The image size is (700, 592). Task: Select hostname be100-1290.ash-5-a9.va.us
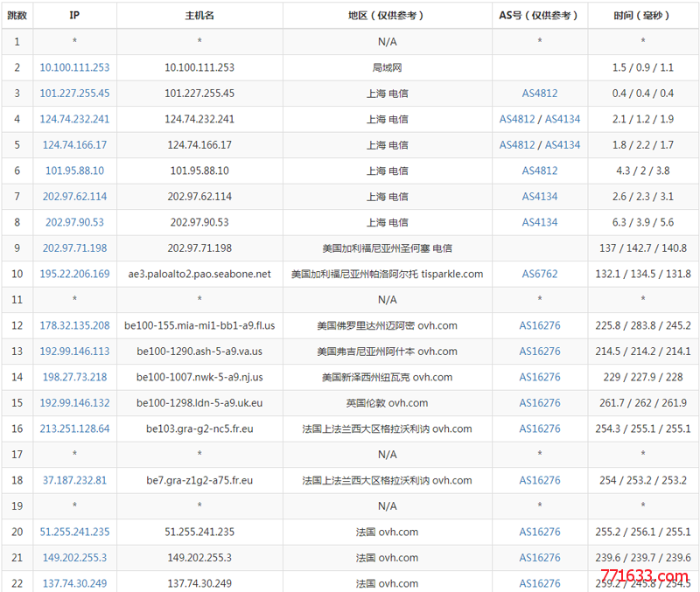tap(199, 352)
